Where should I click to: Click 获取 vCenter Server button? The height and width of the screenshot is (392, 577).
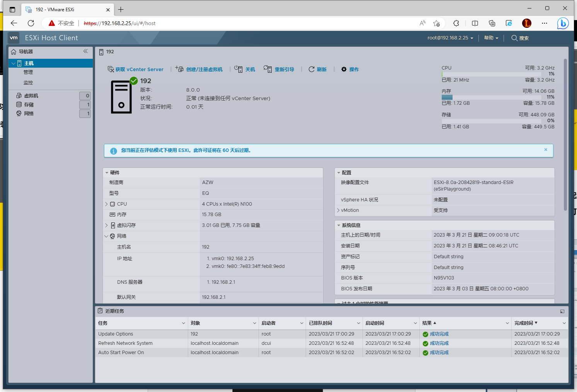[x=136, y=70]
